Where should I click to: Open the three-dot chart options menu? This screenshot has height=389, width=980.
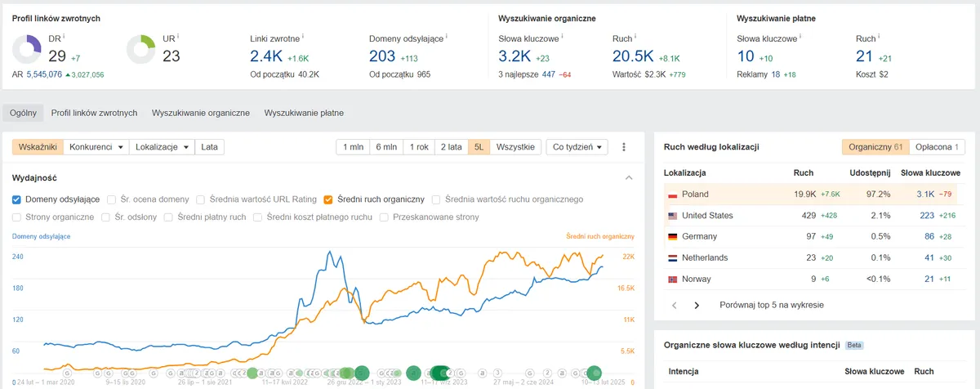(x=624, y=147)
